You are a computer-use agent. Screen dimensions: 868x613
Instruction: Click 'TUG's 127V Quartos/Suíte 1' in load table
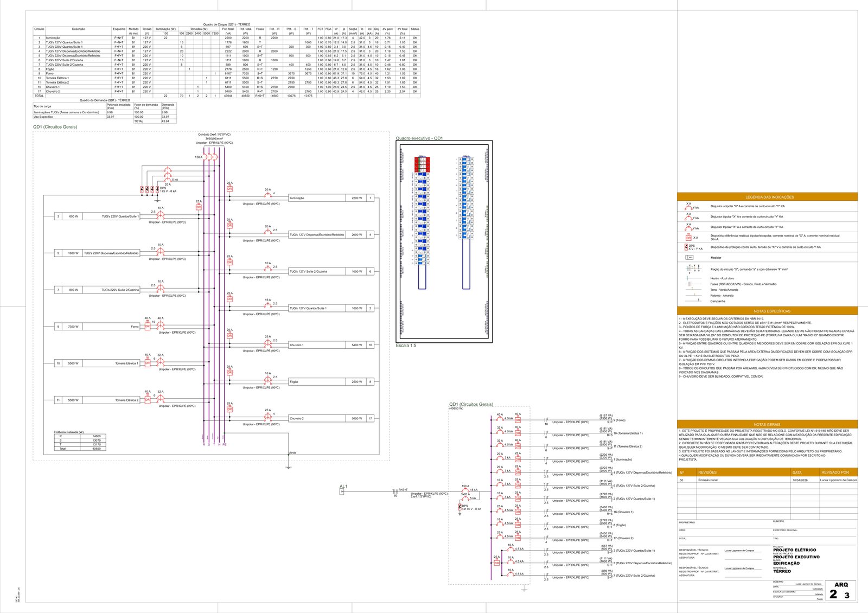[64, 42]
